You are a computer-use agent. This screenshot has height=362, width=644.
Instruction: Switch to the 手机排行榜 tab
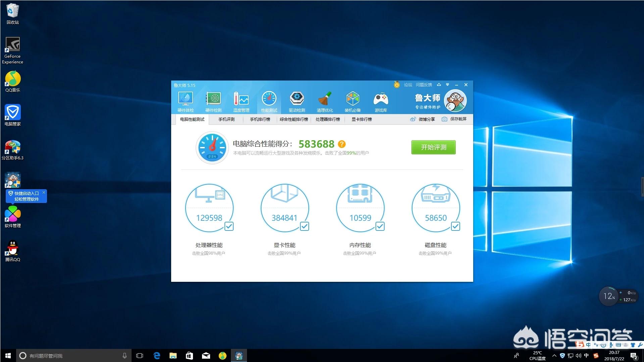pyautogui.click(x=260, y=119)
